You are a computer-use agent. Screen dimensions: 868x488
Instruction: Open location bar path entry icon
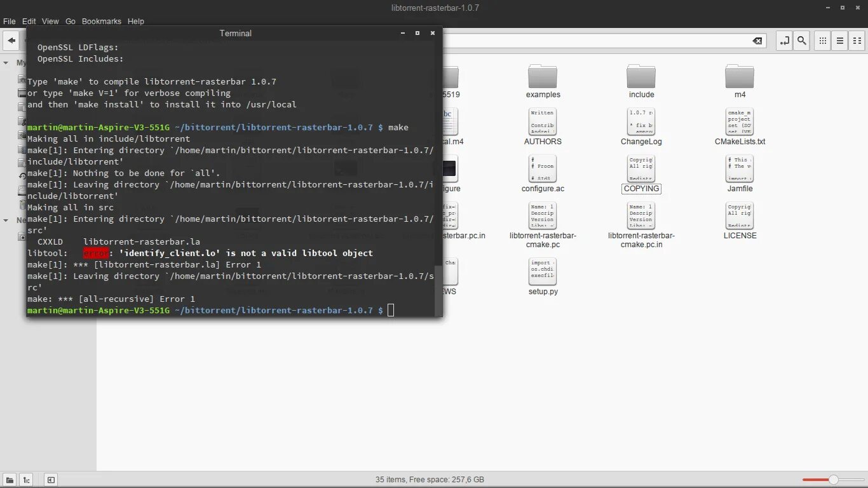pos(783,40)
